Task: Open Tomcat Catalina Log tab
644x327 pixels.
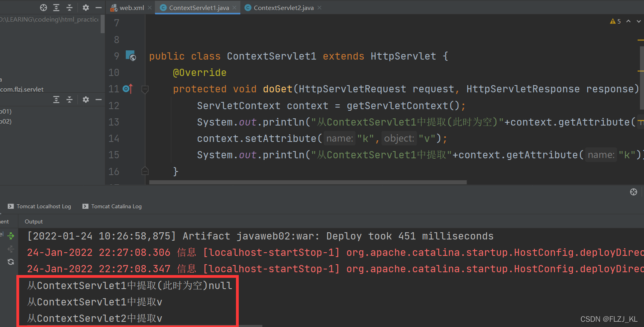Action: coord(112,206)
